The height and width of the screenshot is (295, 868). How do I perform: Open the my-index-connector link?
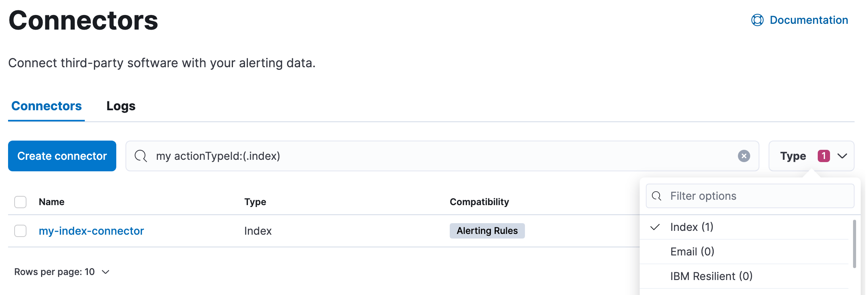91,231
